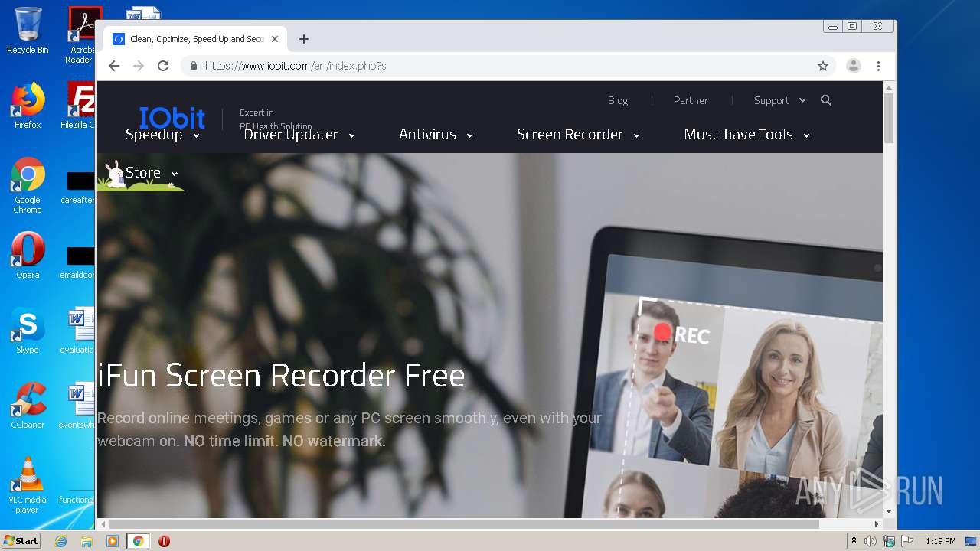The height and width of the screenshot is (551, 980).
Task: Open Internet Explorer from the taskbar
Action: pyautogui.click(x=60, y=541)
